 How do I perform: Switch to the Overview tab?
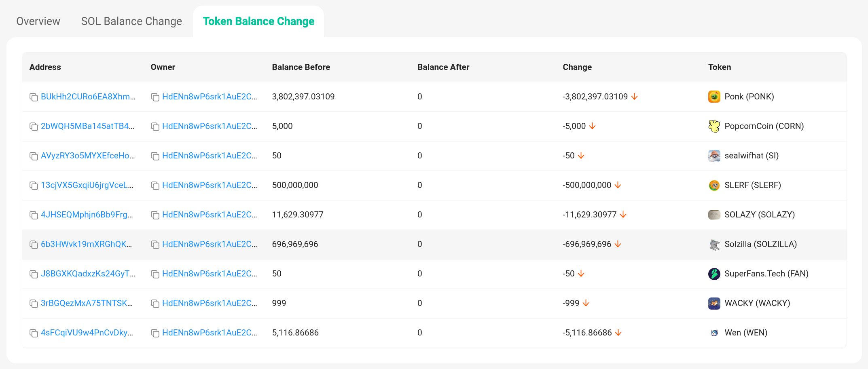(x=38, y=21)
